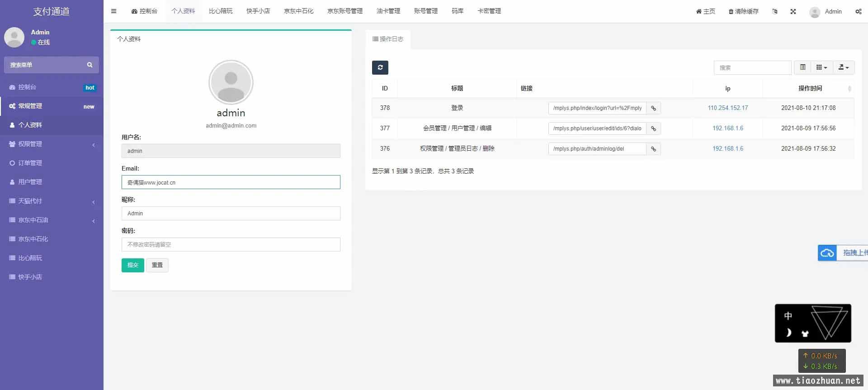Switch to 卡密管理 top tab
The height and width of the screenshot is (390, 868).
coord(489,11)
